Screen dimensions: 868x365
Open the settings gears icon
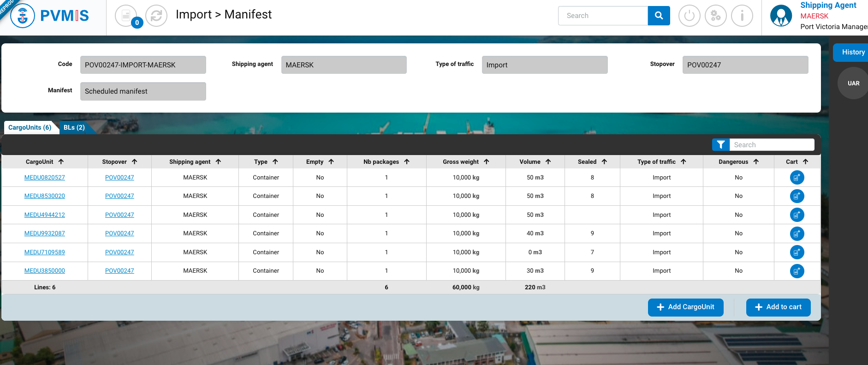(715, 16)
